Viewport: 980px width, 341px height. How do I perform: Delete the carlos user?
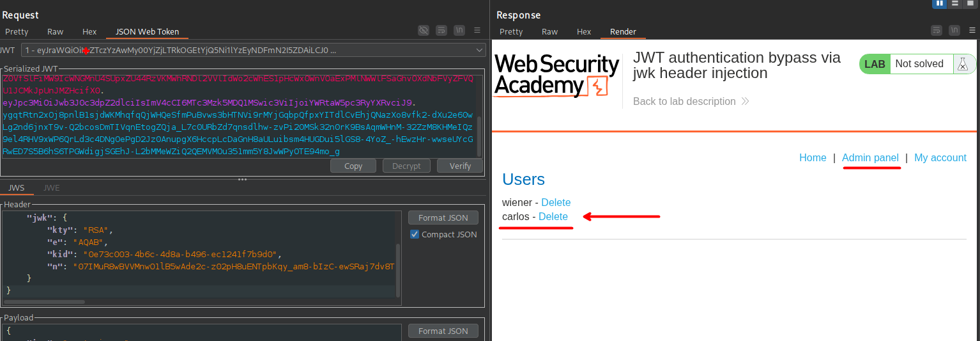point(553,216)
